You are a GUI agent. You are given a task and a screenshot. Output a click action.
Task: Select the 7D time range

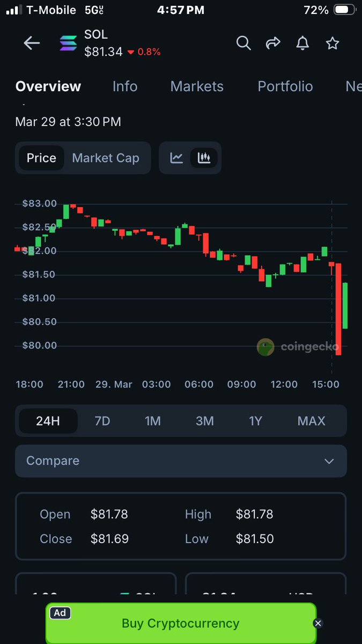(102, 421)
